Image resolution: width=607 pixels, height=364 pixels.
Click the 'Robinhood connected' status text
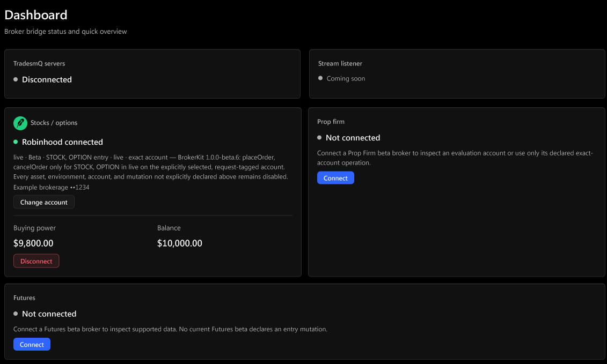coord(62,142)
